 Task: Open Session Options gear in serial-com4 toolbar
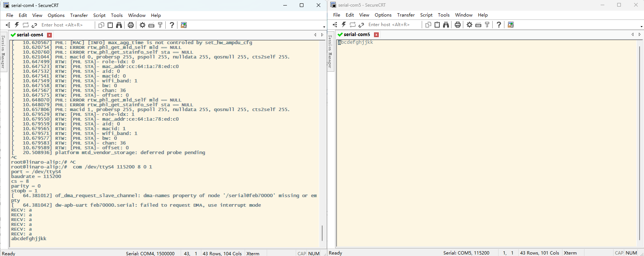click(x=143, y=25)
